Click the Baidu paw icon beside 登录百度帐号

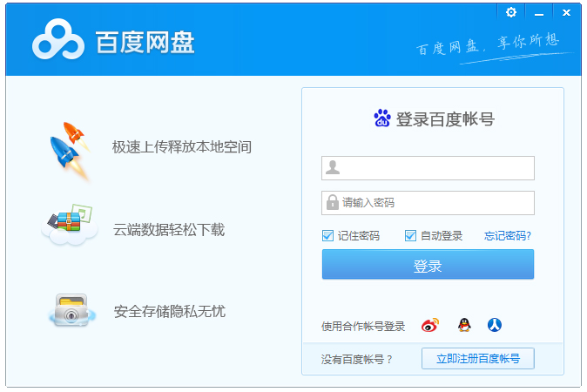tap(382, 118)
